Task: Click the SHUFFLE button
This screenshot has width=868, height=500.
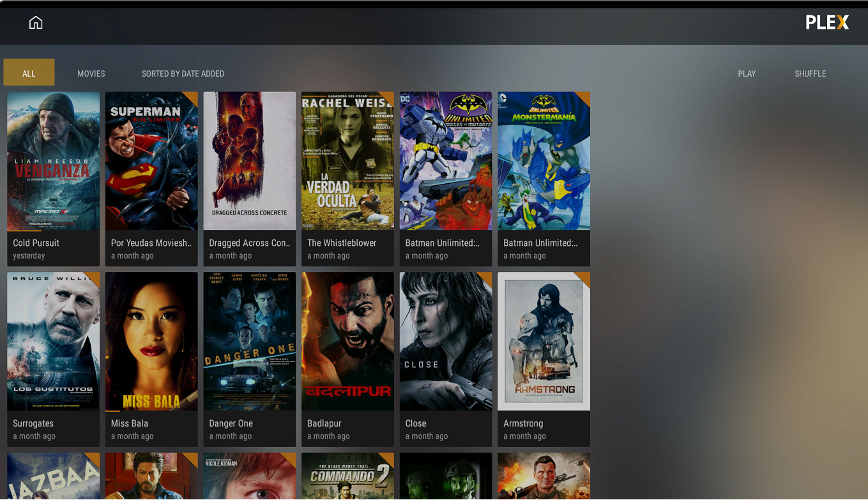Action: [811, 73]
